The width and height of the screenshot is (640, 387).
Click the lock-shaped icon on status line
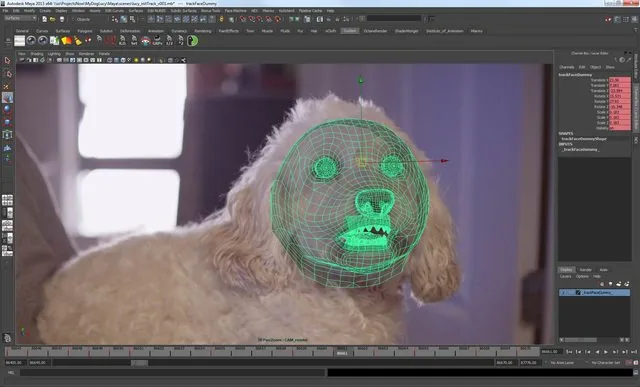pos(222,19)
